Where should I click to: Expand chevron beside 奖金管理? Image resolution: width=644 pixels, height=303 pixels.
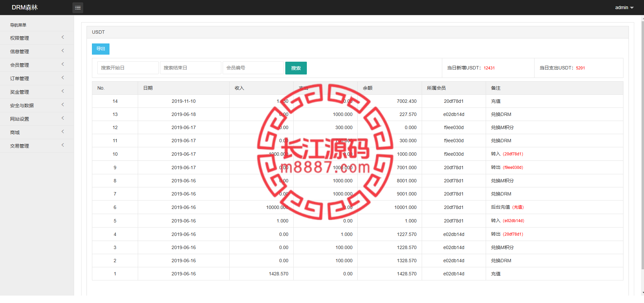point(63,91)
